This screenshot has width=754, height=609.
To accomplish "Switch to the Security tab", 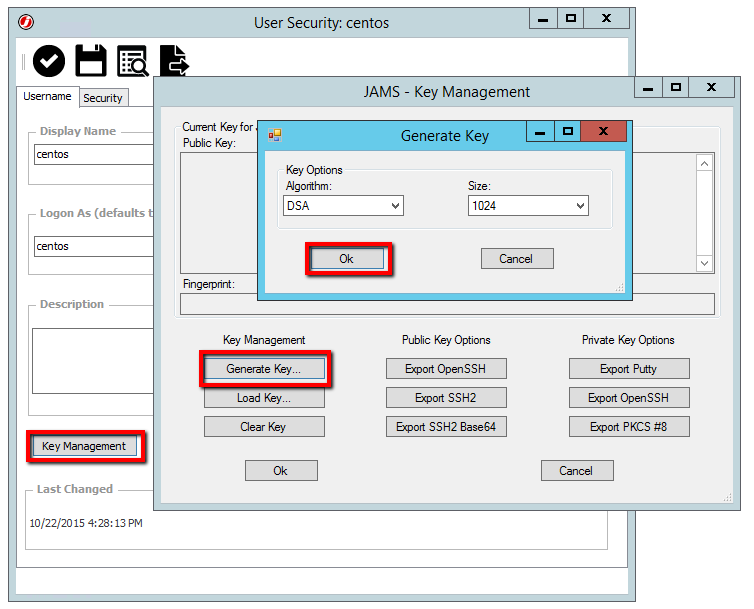I will point(103,98).
